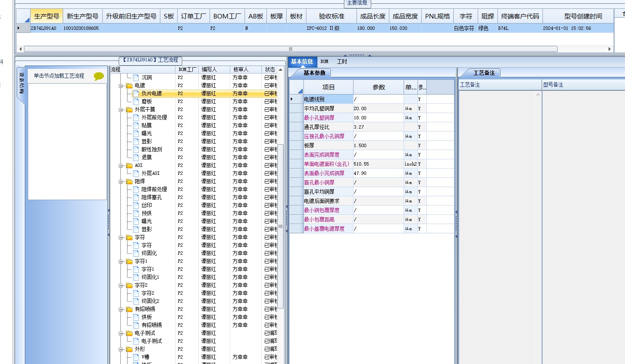Click the document icon beside 字符2 step
The height and width of the screenshot is (364, 625).
[136, 293]
